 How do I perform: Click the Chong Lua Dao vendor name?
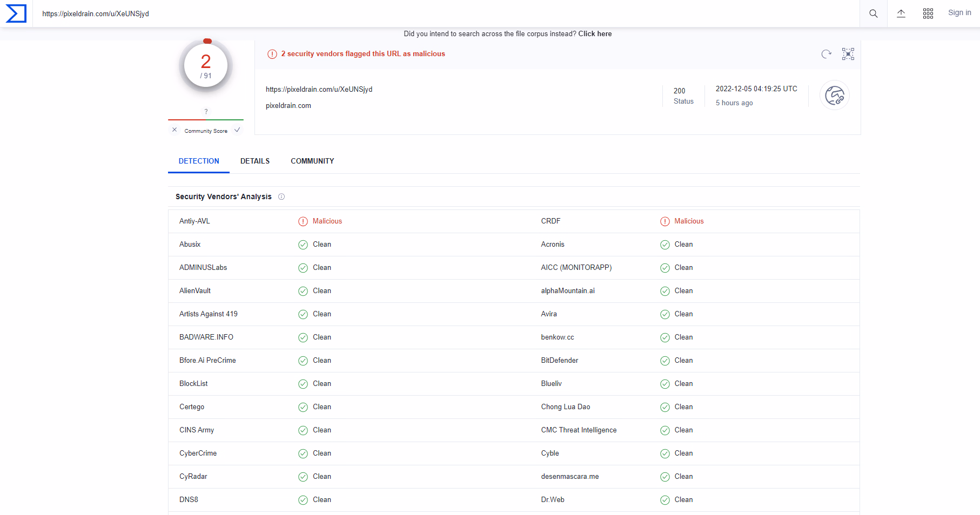[566, 407]
